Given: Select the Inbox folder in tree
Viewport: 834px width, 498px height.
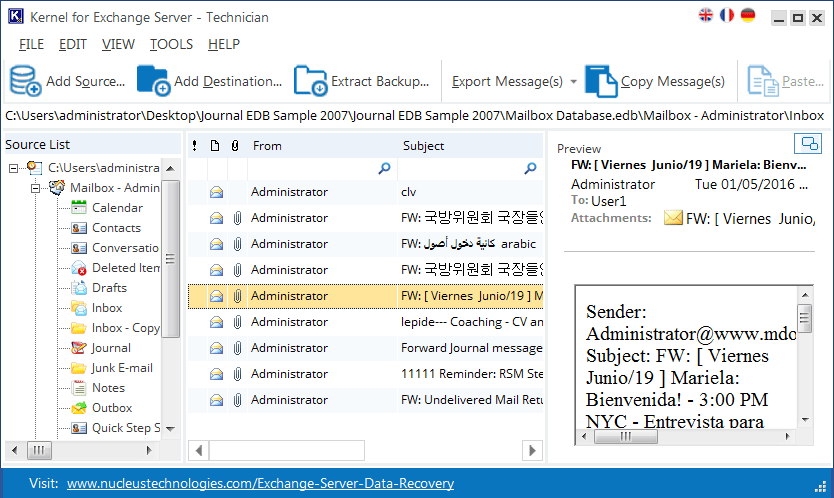Looking at the screenshot, I should 107,308.
